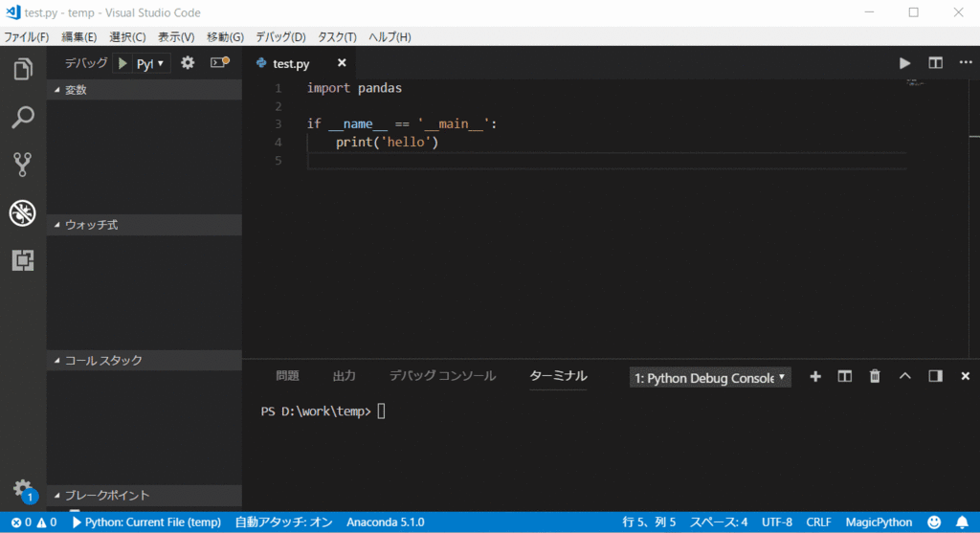980x533 pixels.
Task: Click the editor minimap preview
Action: coord(915,82)
